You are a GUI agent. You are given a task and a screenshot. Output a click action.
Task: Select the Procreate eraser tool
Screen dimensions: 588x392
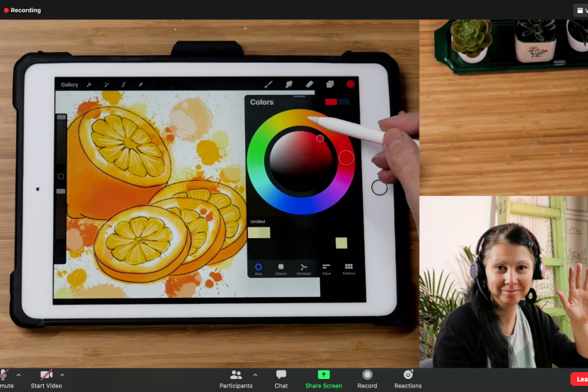pyautogui.click(x=309, y=84)
